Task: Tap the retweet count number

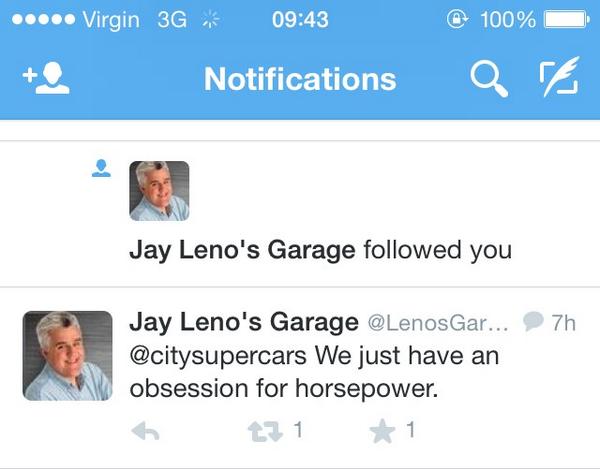Action: click(x=298, y=429)
